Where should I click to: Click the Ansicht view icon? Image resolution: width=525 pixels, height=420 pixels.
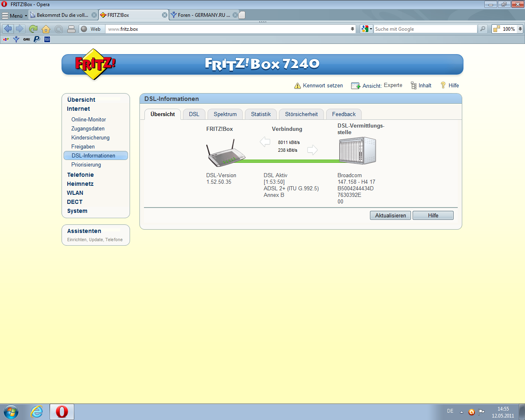355,86
